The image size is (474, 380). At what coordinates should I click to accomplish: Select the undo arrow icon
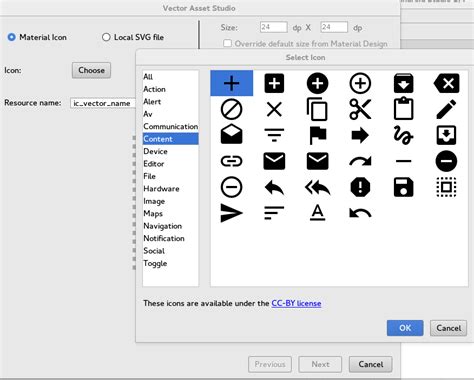[360, 213]
